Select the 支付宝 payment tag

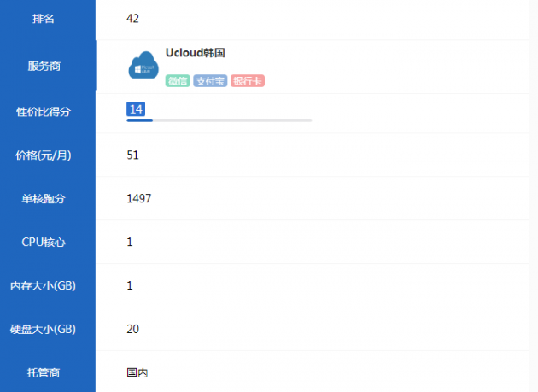pos(210,81)
